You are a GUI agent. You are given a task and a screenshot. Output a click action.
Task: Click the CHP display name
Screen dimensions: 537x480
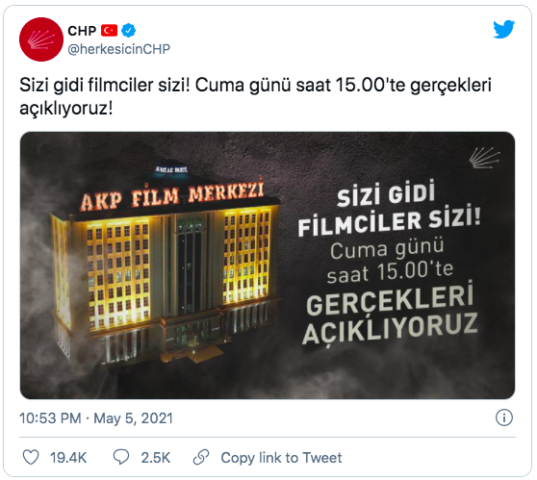[x=82, y=31]
